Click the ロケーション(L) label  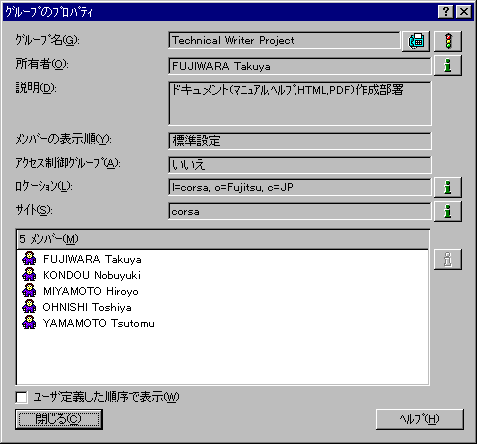(x=44, y=186)
